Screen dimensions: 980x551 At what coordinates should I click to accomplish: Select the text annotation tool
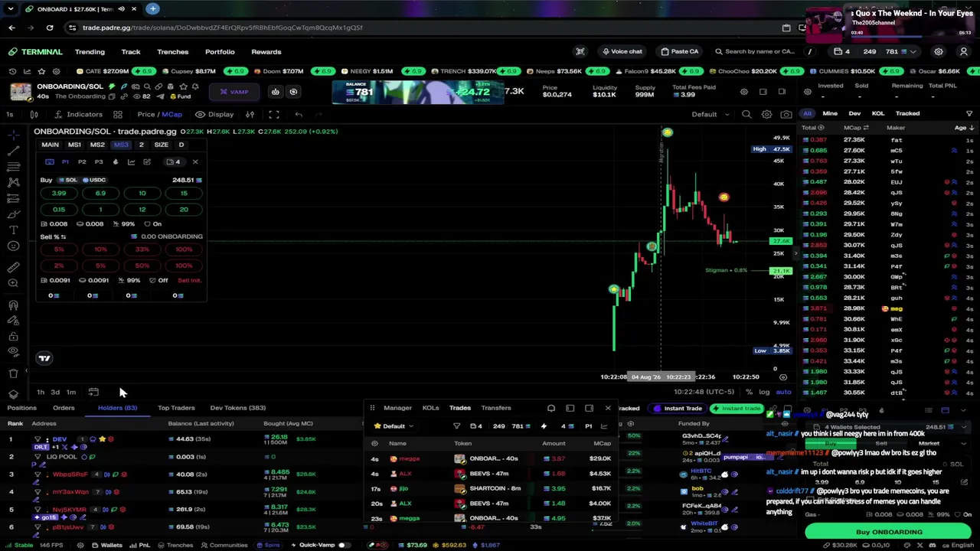[13, 230]
